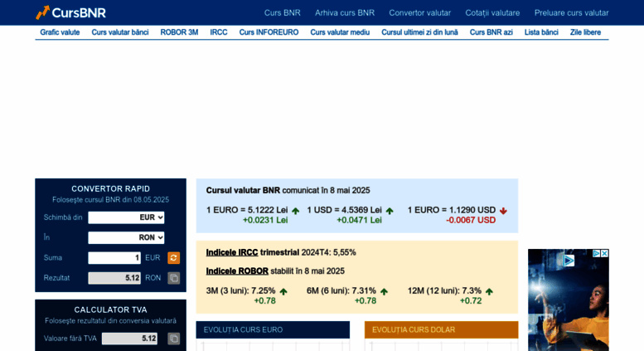Click the text '1 EURO = 1.1290 USD'
This screenshot has width=644, height=351.
tap(452, 210)
